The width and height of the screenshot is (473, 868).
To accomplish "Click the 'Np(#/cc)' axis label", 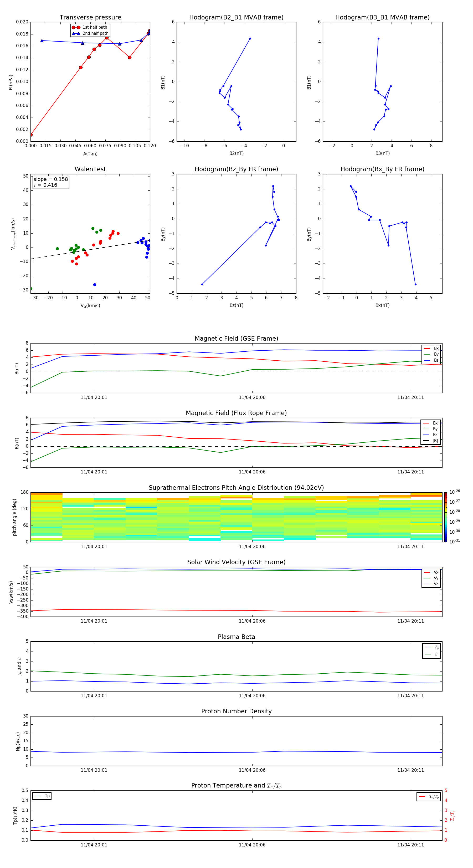I will click(x=18, y=741).
